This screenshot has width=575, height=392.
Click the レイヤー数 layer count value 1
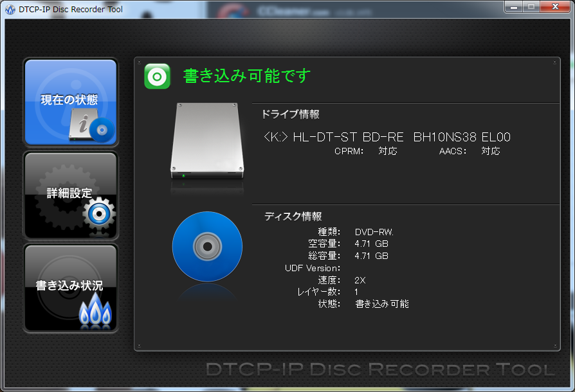pyautogui.click(x=356, y=292)
